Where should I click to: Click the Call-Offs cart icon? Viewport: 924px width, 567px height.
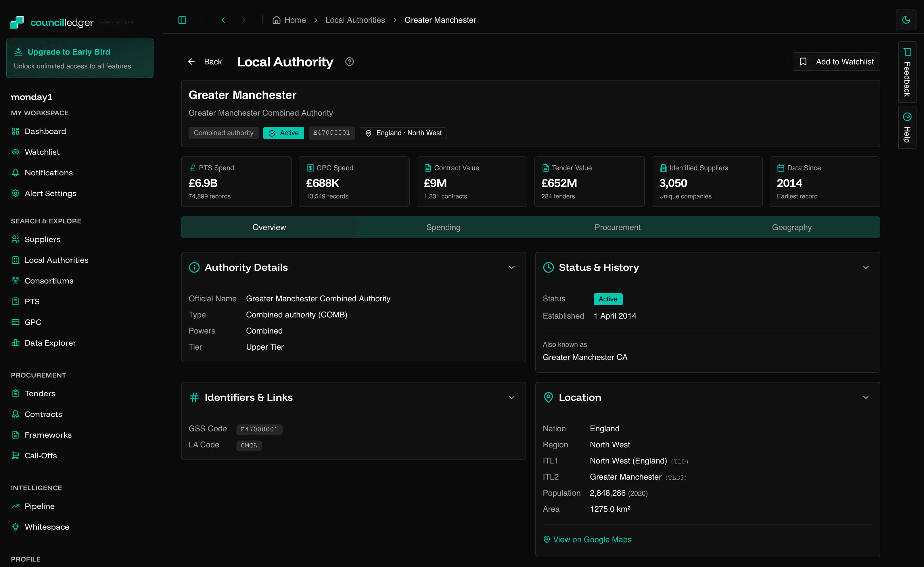tap(15, 455)
